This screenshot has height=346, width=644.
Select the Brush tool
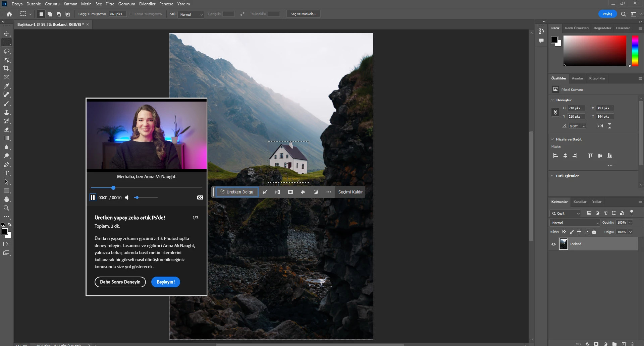click(x=6, y=103)
